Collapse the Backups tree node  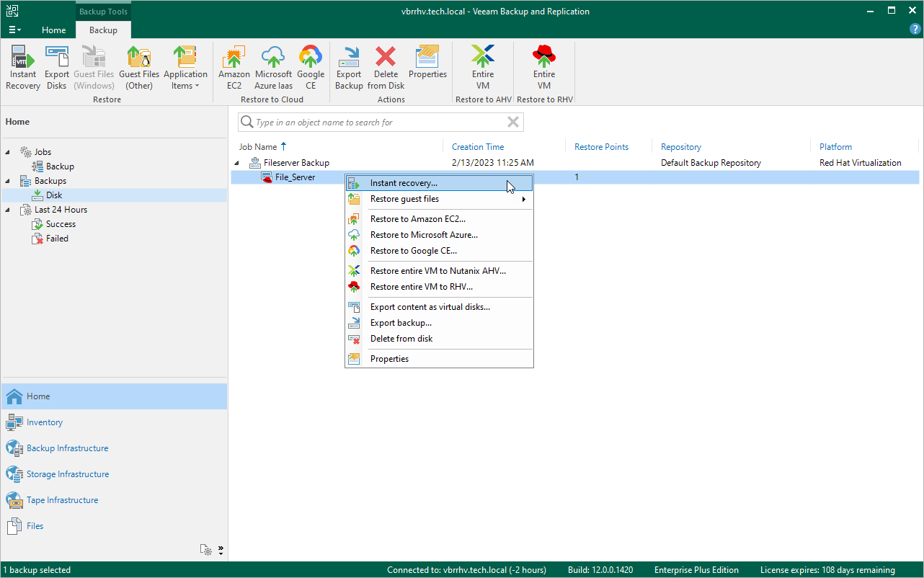point(8,181)
